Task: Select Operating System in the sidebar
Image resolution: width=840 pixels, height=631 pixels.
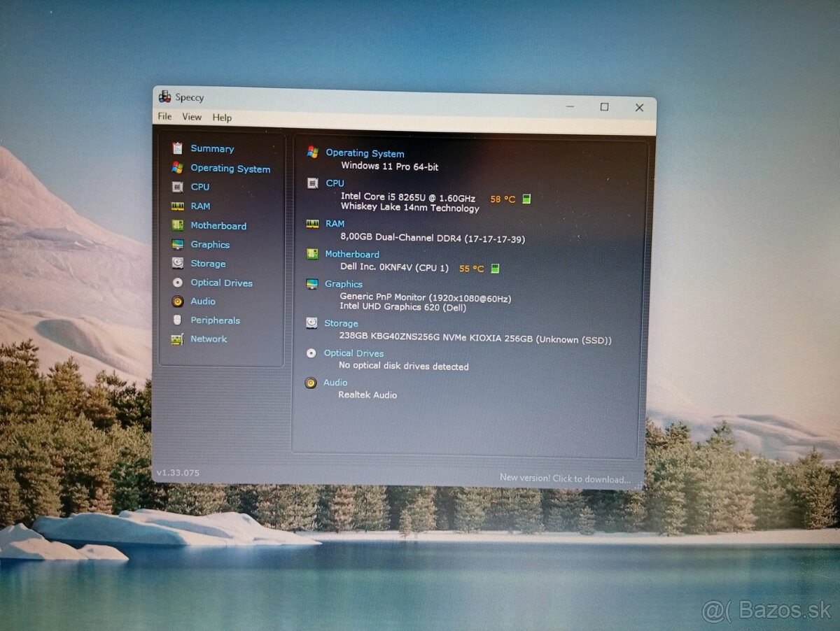Action: (x=230, y=169)
